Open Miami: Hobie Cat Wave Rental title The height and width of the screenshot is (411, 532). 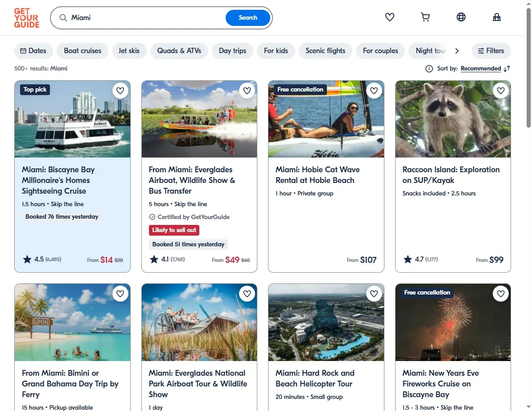318,175
